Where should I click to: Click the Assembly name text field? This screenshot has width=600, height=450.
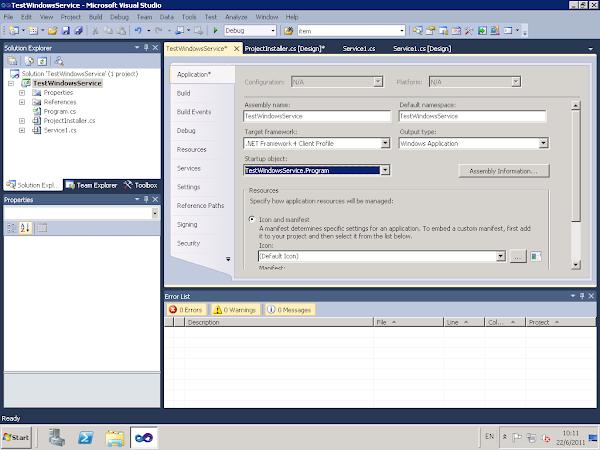tap(317, 116)
